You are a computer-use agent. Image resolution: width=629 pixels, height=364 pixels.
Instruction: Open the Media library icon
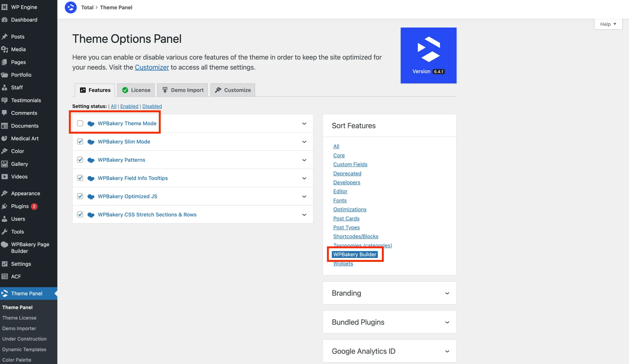point(4,49)
